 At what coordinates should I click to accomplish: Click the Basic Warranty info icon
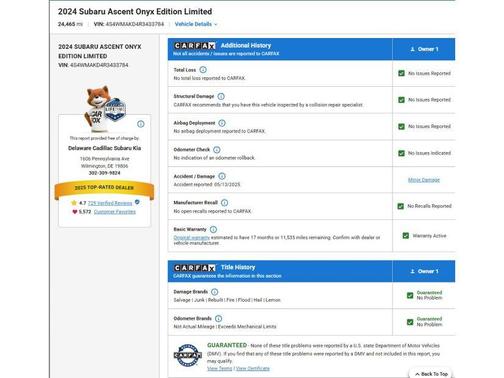point(213,229)
